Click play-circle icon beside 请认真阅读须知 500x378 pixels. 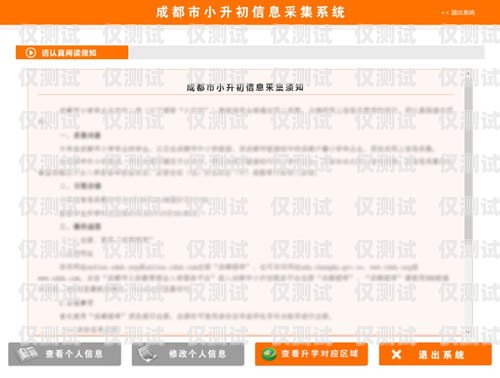(31, 53)
